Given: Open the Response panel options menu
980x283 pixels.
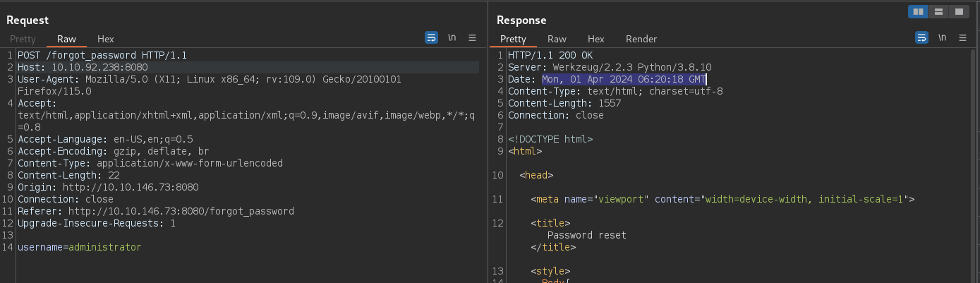Looking at the screenshot, I should (x=963, y=38).
